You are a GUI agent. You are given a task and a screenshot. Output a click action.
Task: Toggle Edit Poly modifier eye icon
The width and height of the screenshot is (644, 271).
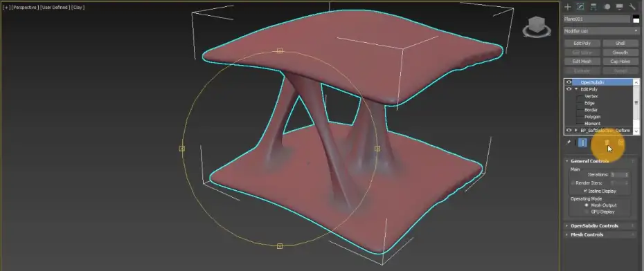click(x=569, y=89)
